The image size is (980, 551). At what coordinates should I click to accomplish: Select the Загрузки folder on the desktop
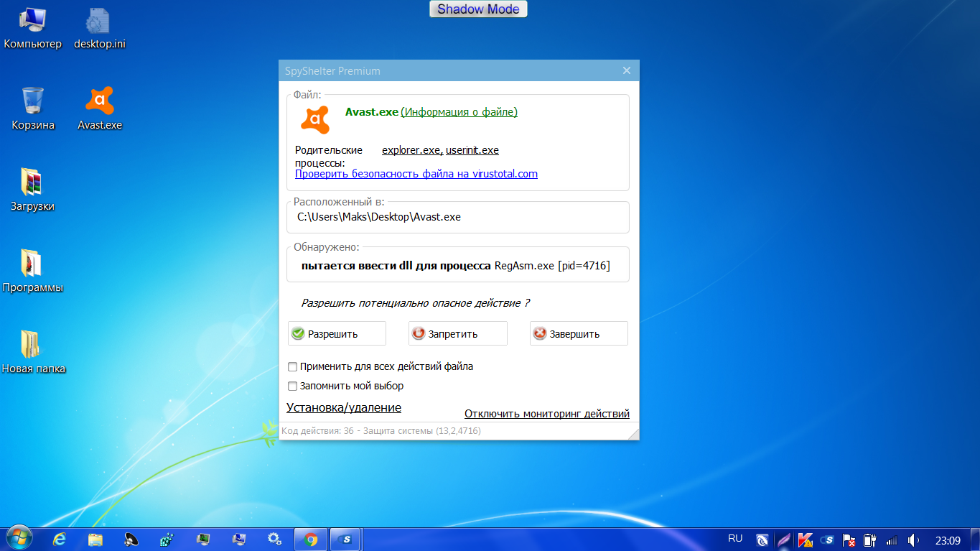(x=32, y=190)
